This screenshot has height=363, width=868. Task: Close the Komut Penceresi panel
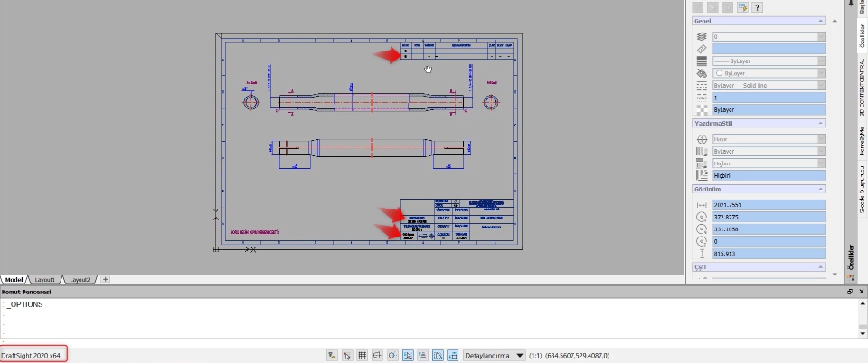coord(862,292)
